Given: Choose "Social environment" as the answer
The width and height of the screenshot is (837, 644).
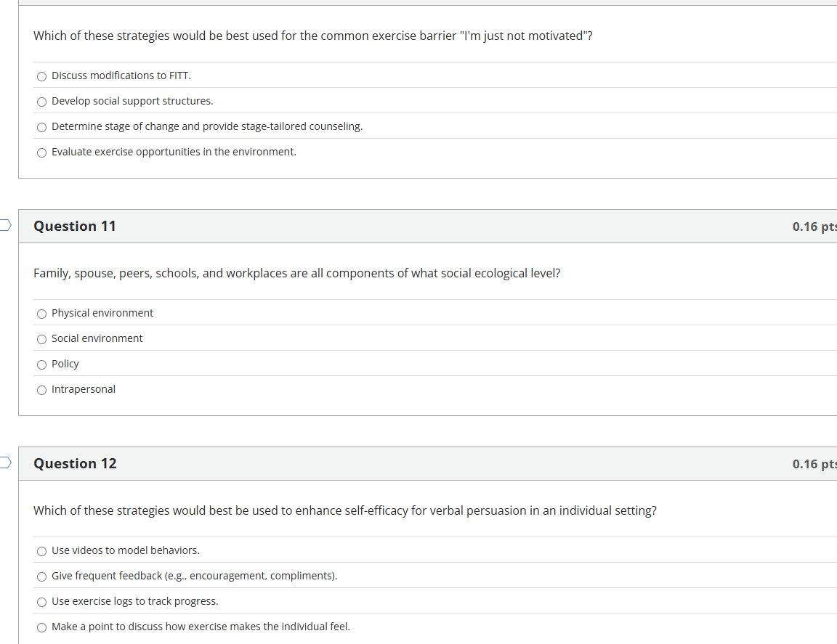Looking at the screenshot, I should pyautogui.click(x=41, y=339).
